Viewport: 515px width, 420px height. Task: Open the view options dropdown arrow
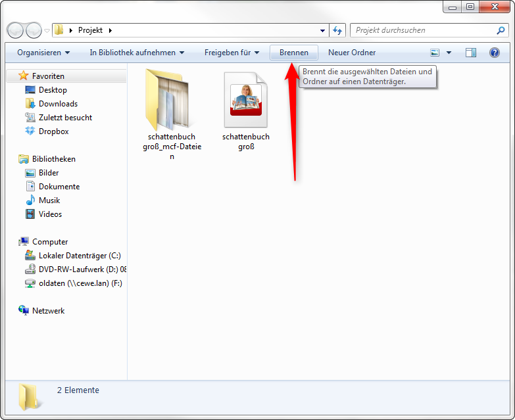(x=449, y=53)
